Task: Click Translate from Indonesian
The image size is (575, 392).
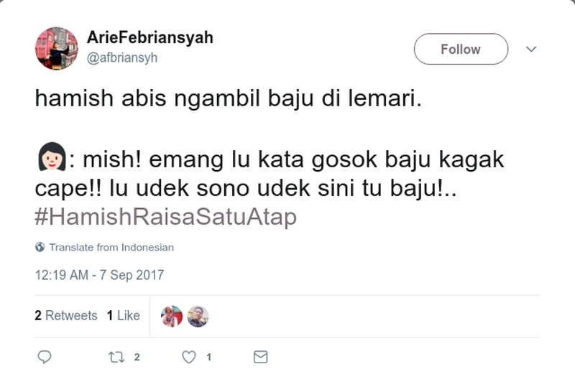Action: 111,248
